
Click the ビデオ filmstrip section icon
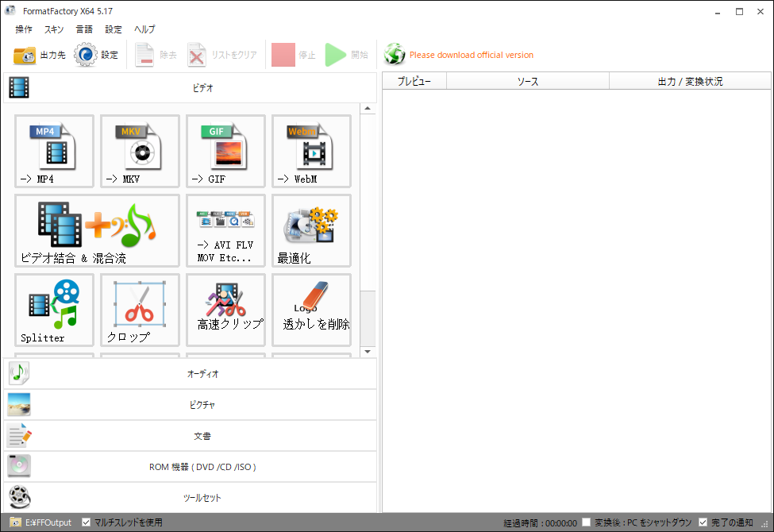[x=19, y=88]
